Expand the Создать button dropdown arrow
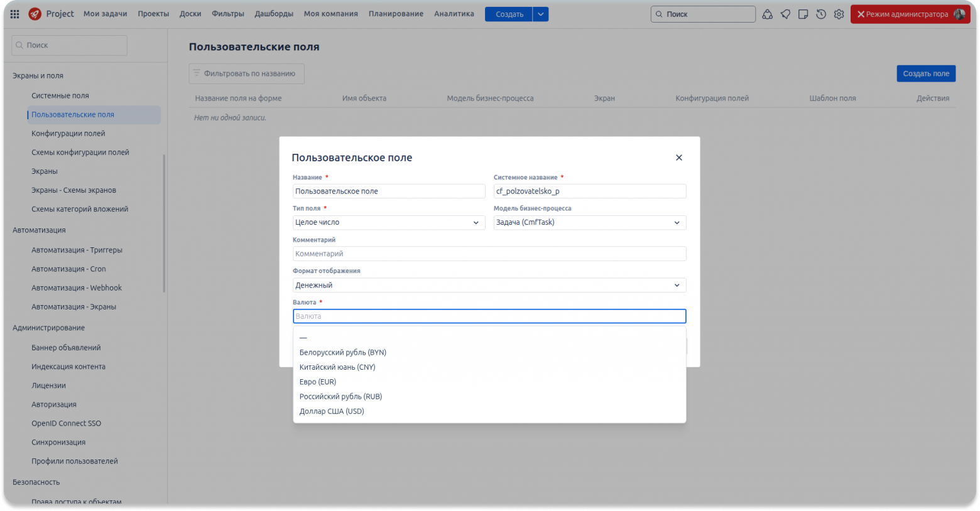This screenshot has width=980, height=511. pyautogui.click(x=541, y=14)
